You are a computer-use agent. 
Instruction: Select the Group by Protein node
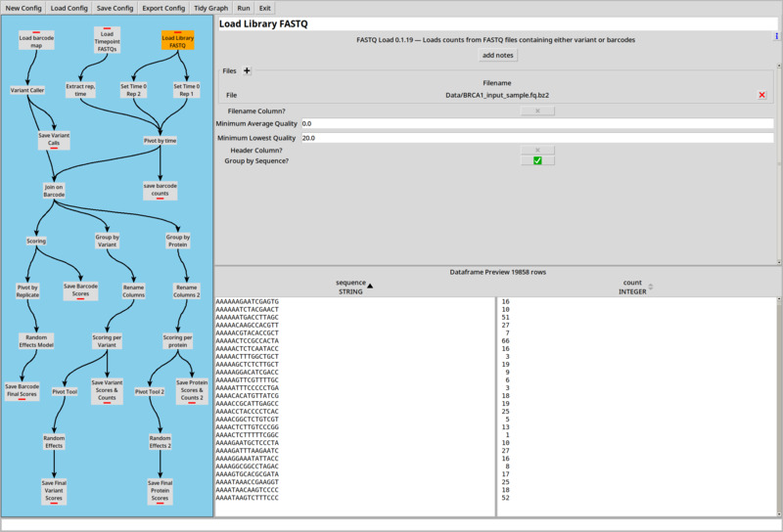(x=178, y=241)
